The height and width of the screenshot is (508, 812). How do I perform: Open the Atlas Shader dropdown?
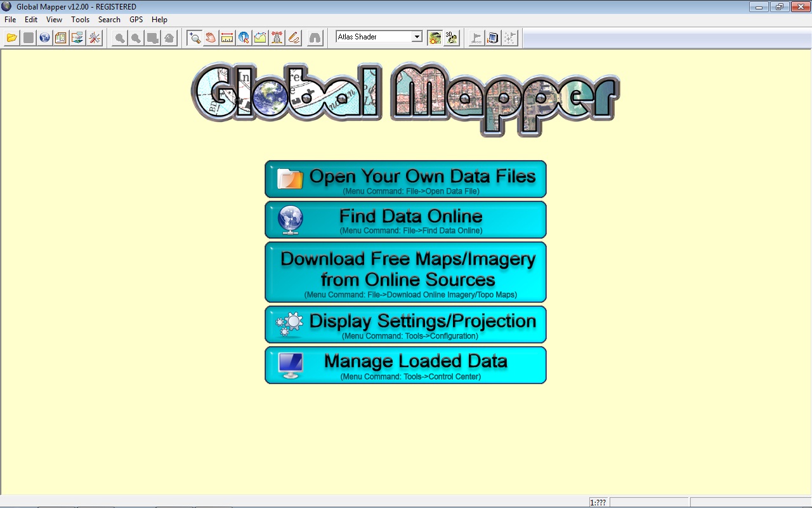[417, 37]
